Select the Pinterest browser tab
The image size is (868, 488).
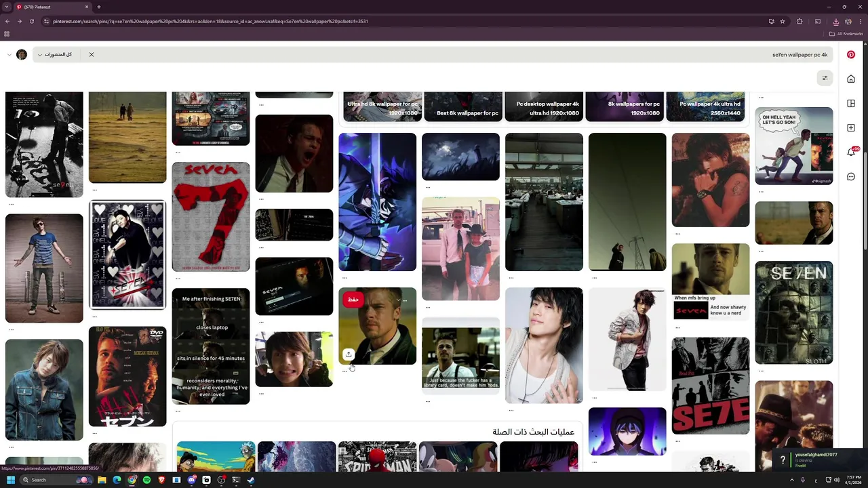coord(53,7)
